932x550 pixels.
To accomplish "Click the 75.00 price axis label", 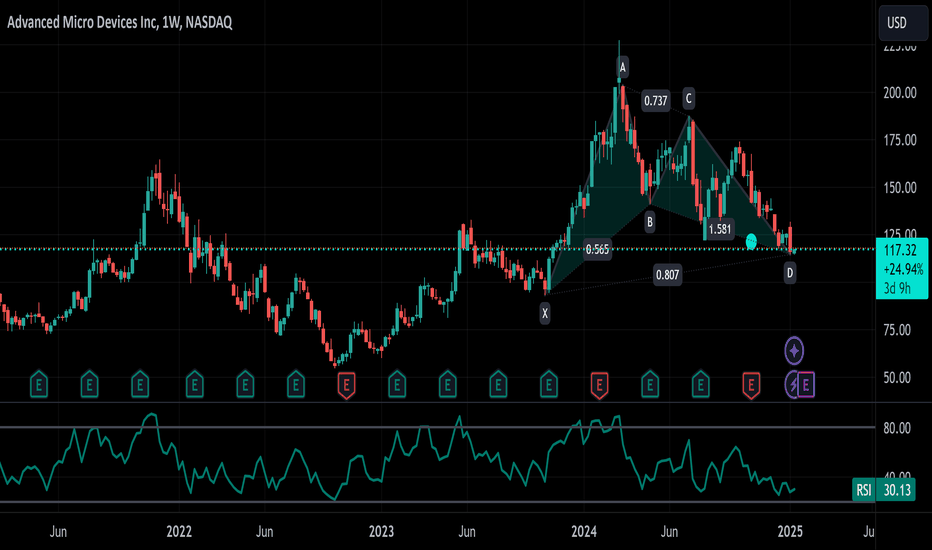I will 897,330.
